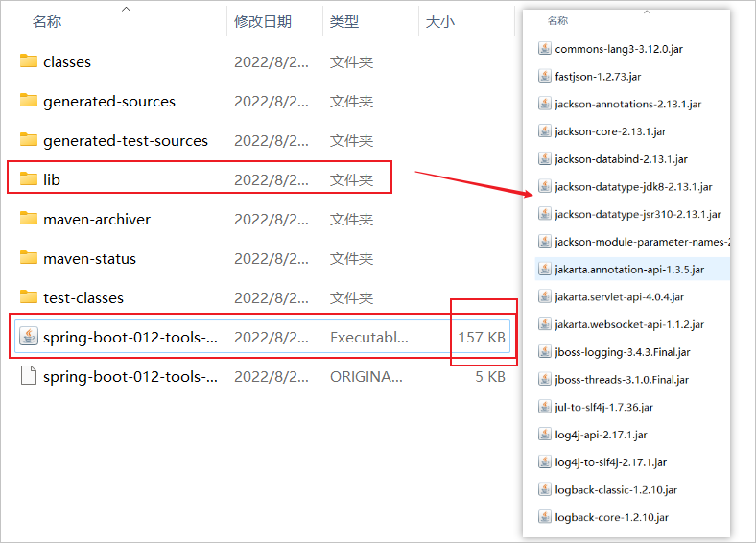Image resolution: width=756 pixels, height=543 pixels.
Task: Click the '157 KB' size value
Action: click(482, 337)
